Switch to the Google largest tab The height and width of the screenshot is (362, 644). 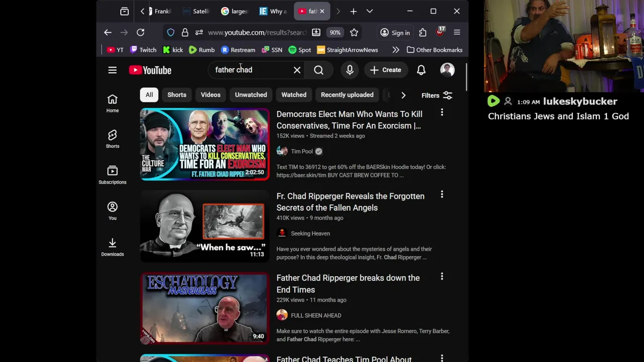[x=234, y=11]
